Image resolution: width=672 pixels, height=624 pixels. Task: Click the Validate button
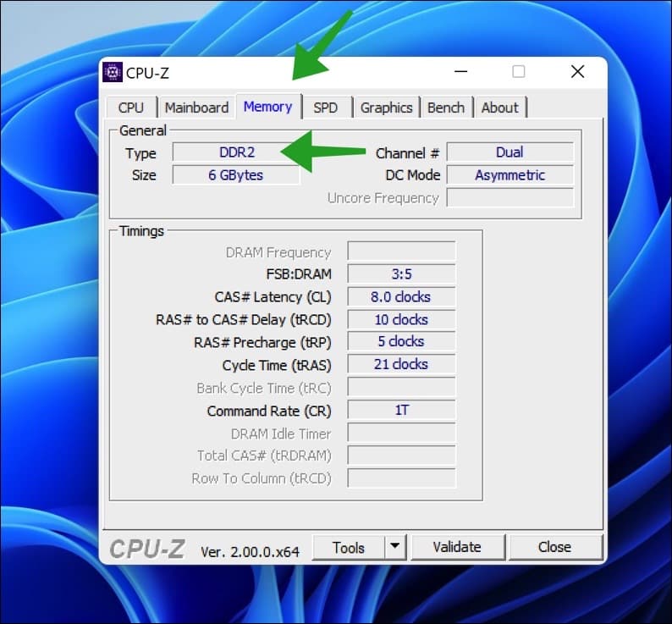pyautogui.click(x=457, y=547)
